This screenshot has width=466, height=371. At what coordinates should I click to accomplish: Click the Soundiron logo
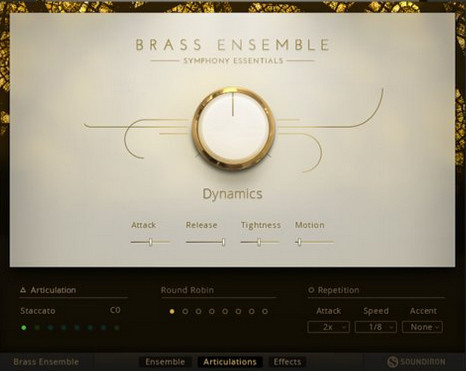coord(416,362)
